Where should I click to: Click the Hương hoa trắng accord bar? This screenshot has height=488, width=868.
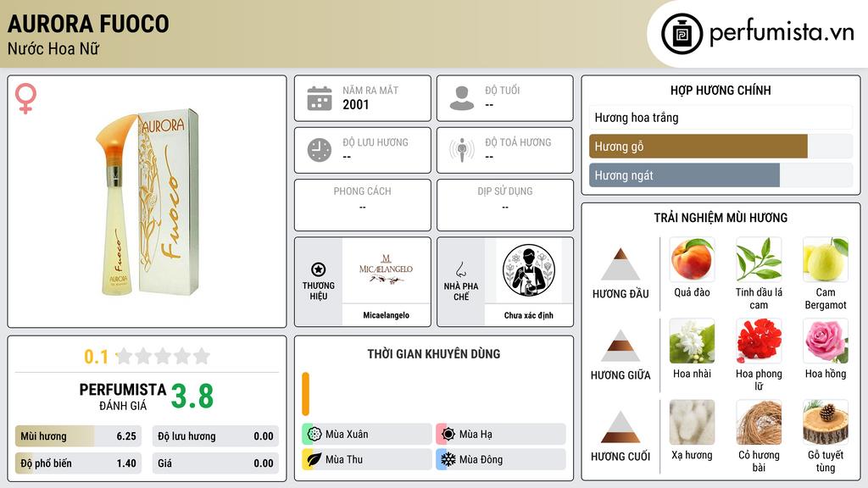[x=721, y=117]
